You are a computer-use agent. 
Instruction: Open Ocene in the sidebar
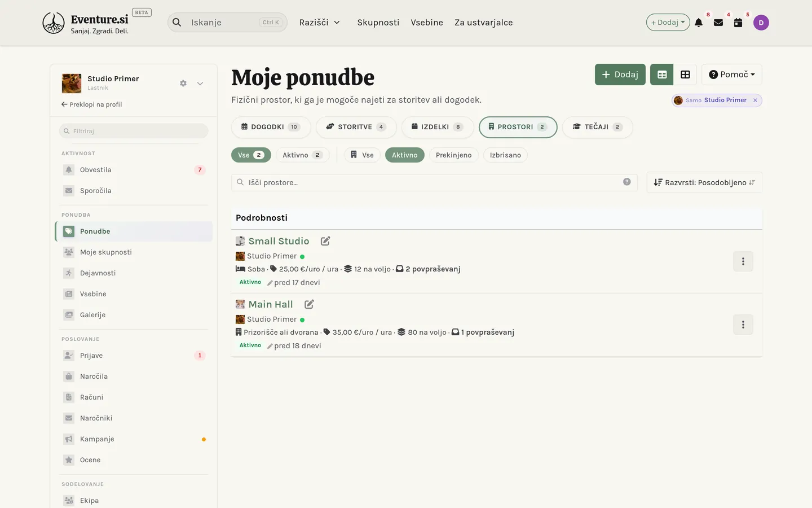pos(134,460)
